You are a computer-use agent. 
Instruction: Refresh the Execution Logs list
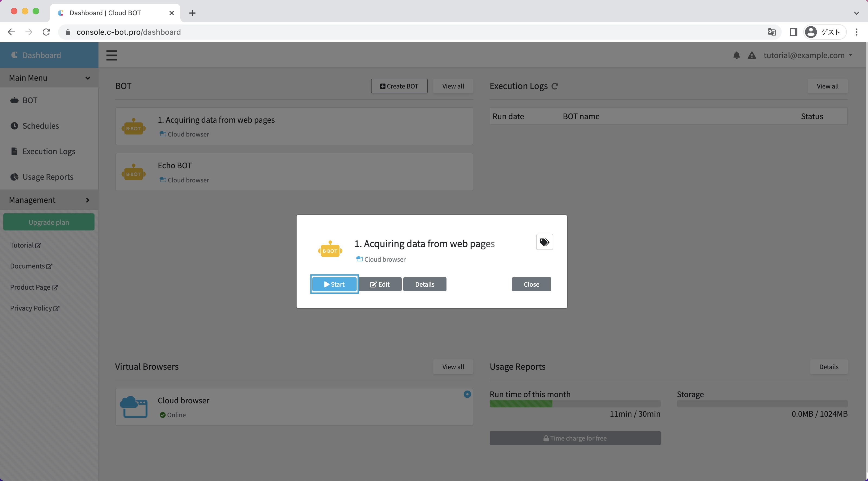[x=555, y=86]
